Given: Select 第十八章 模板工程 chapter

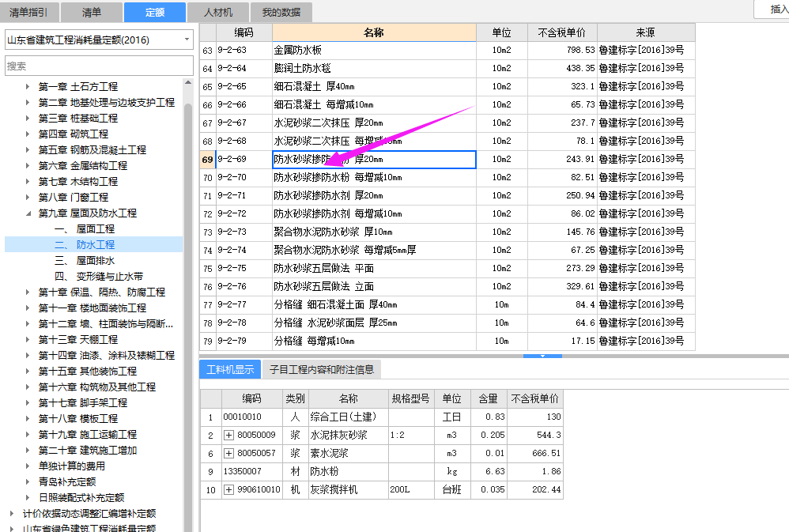Looking at the screenshot, I should coord(78,418).
